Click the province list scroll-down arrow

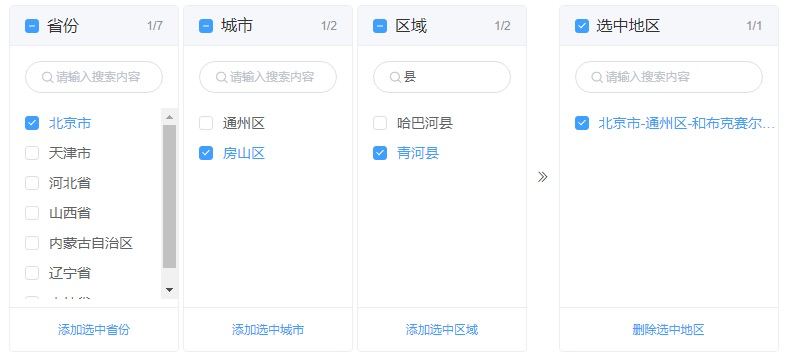coord(169,290)
